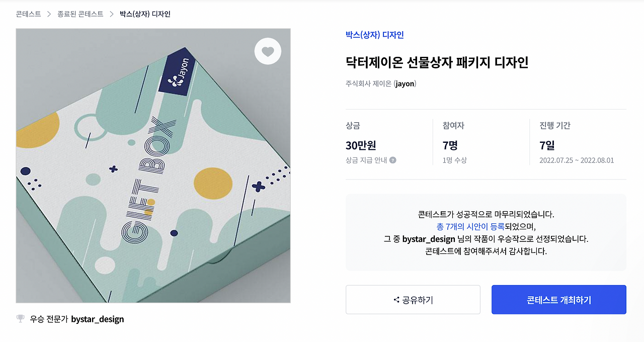644x342 pixels.
Task: Visit the jayon company profile link
Action: click(404, 83)
